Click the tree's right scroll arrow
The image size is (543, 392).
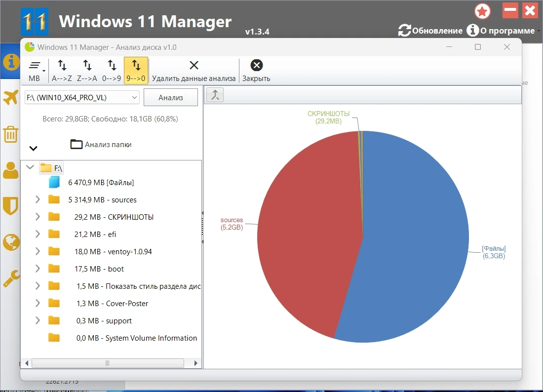(195, 363)
